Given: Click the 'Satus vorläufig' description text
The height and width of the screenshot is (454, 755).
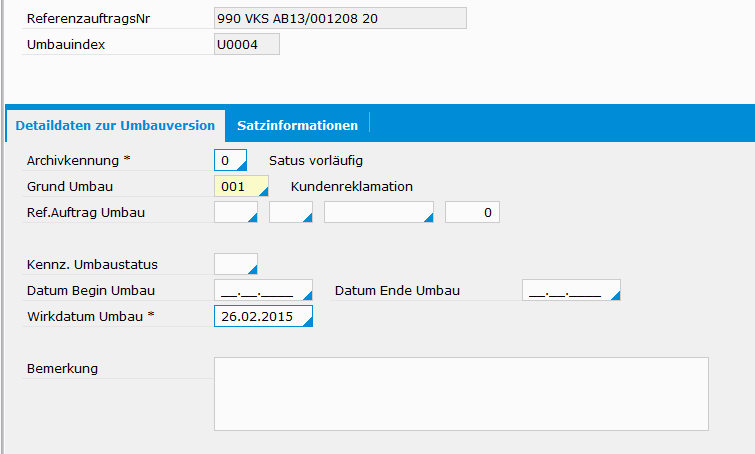Looking at the screenshot, I should point(315,160).
